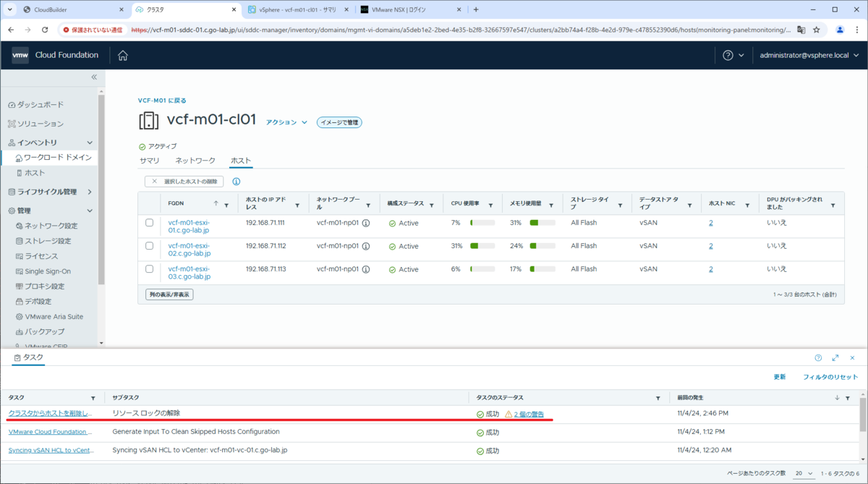Expand the tasks panel to full size
The image size is (868, 484).
tap(835, 358)
